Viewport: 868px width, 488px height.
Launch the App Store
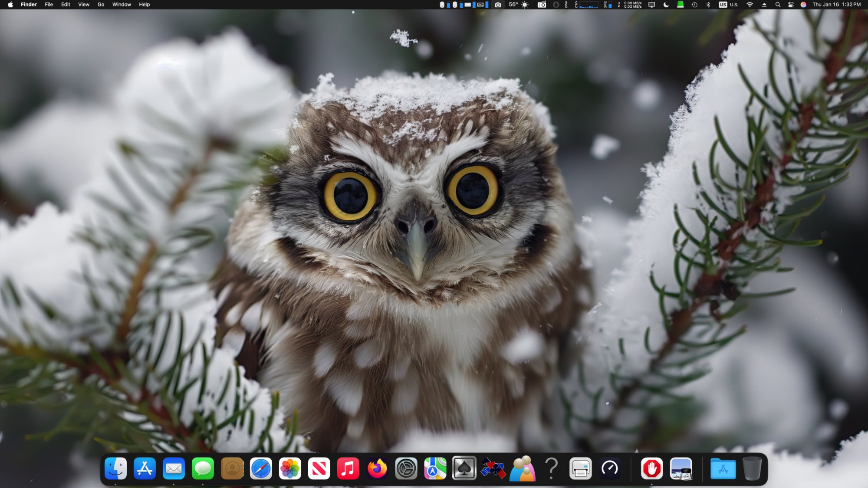[x=145, y=468]
